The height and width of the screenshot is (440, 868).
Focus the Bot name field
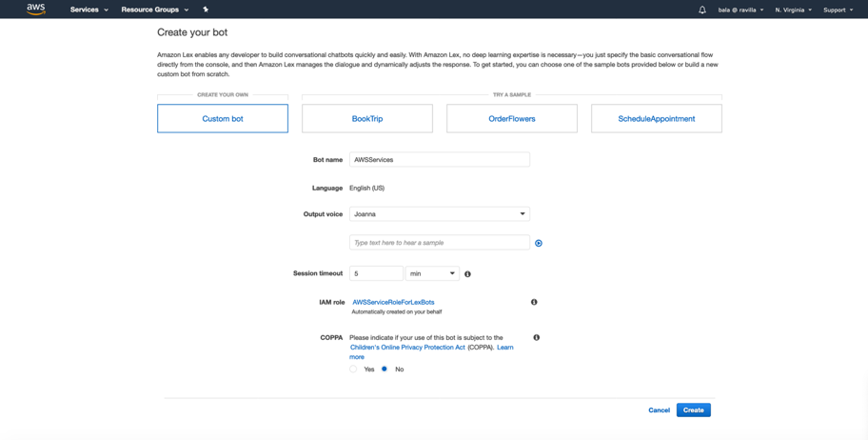[440, 160]
